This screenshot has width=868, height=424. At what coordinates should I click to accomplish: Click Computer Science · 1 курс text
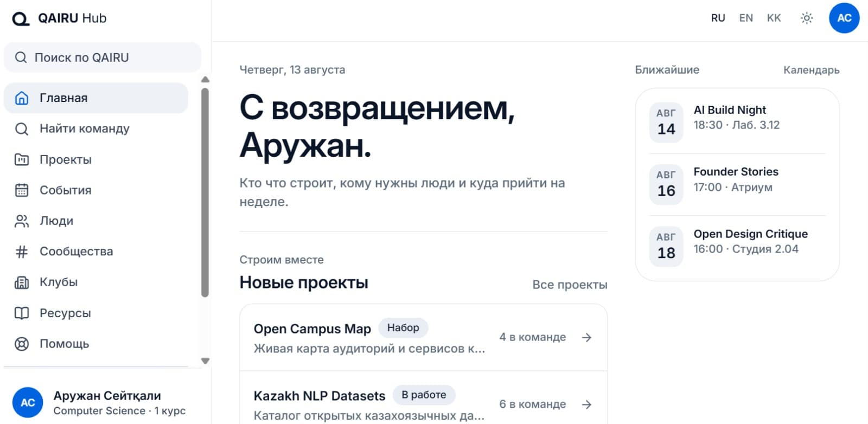point(119,411)
